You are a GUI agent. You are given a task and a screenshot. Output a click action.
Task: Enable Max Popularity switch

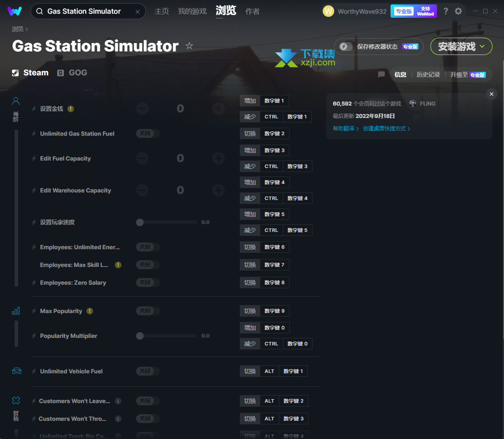[148, 311]
